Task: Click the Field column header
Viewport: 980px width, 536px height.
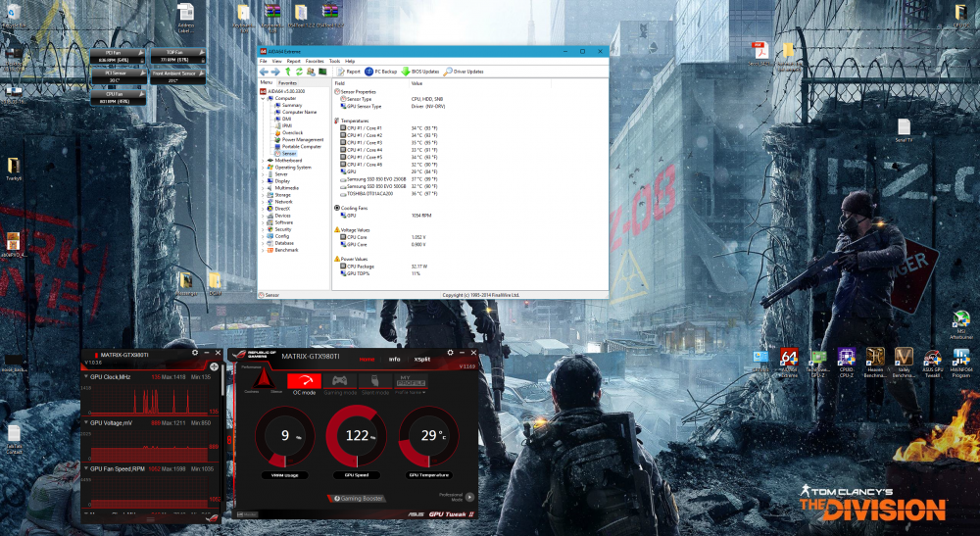Action: click(x=370, y=83)
